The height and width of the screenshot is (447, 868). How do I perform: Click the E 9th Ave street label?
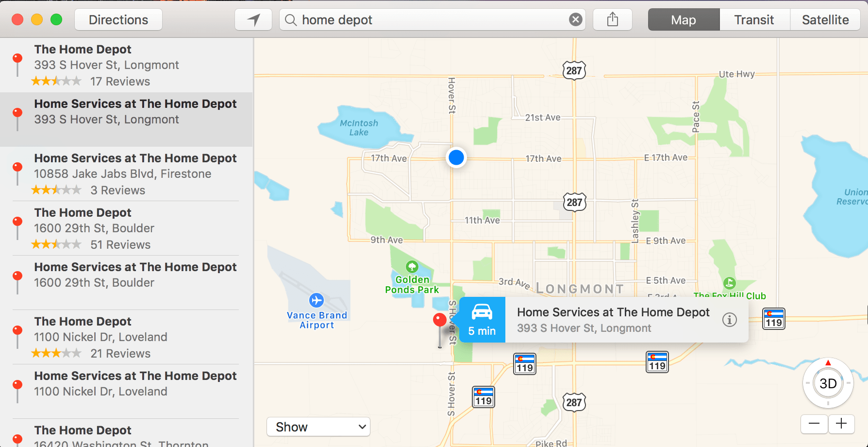click(x=666, y=241)
